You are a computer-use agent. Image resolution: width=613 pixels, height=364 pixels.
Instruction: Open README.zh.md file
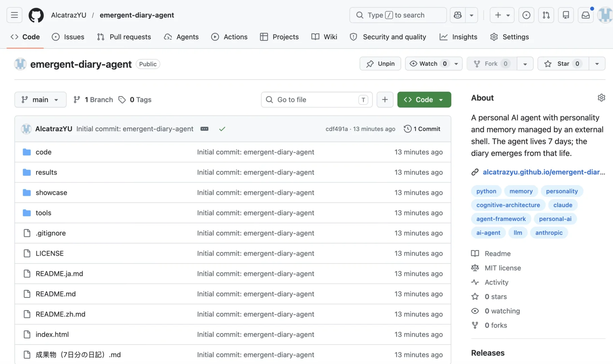tap(60, 314)
